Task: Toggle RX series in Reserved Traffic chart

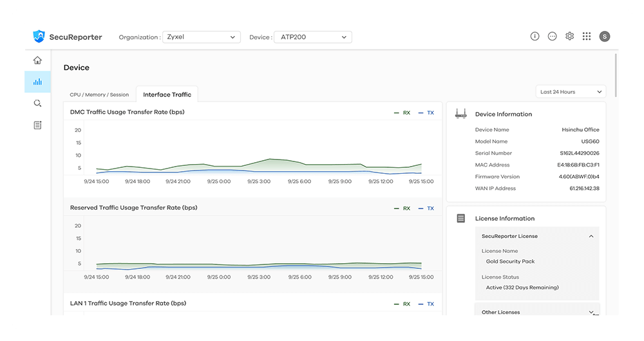Action: coord(402,208)
